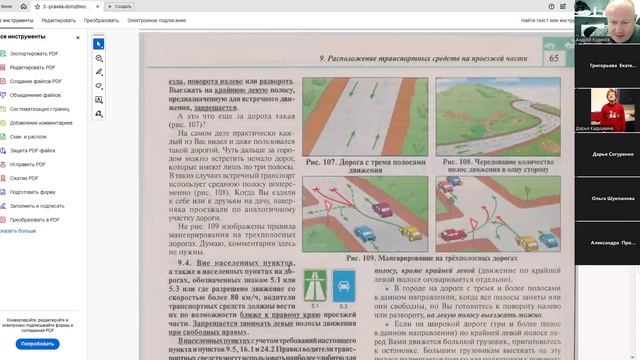This screenshot has width=640, height=360.
Task: Select Ольга Шуклинова participant tile
Action: click(607, 198)
